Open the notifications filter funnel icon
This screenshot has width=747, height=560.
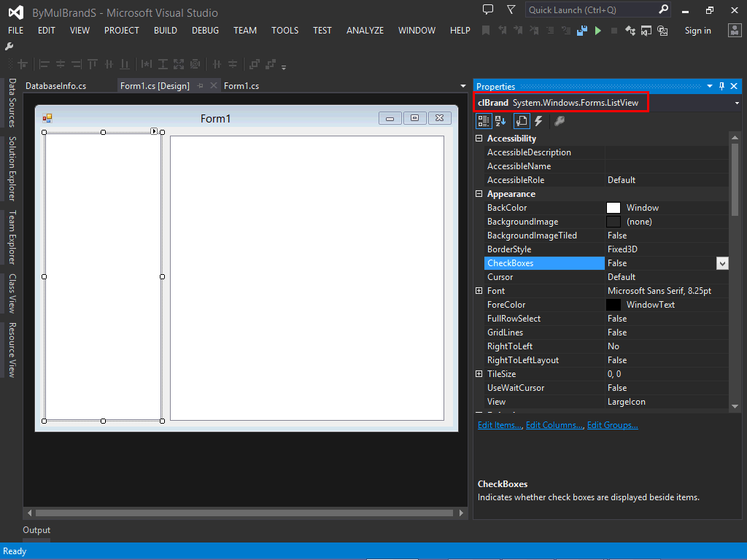(x=511, y=9)
